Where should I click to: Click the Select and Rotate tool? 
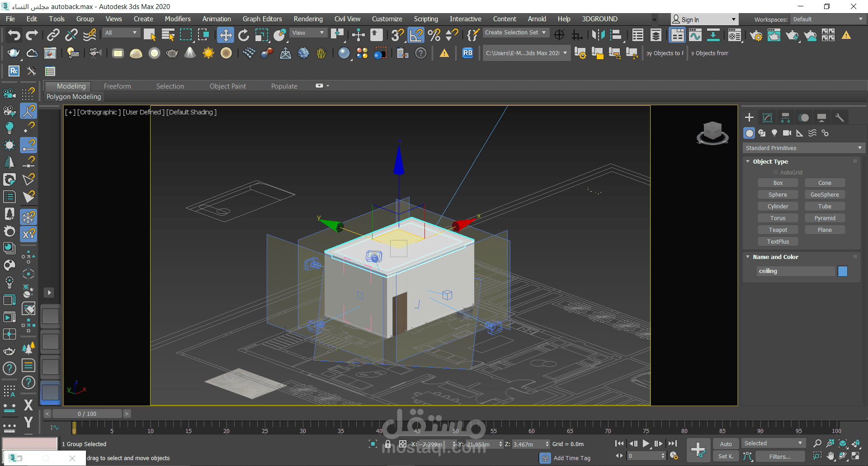click(244, 35)
